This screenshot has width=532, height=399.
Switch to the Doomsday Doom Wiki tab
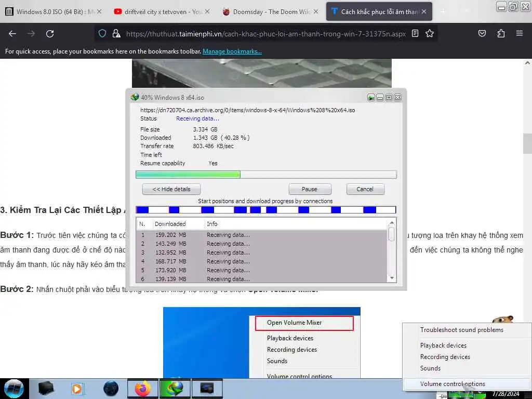coord(270,11)
